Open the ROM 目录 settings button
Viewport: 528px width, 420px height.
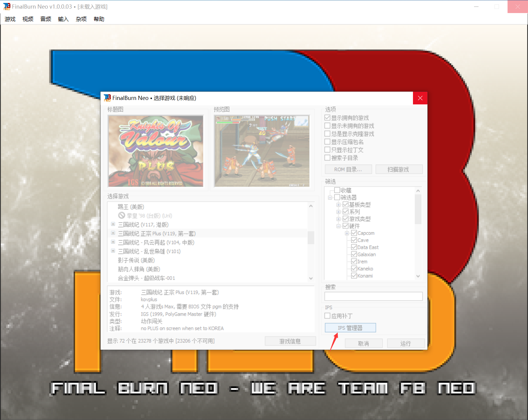coord(348,169)
